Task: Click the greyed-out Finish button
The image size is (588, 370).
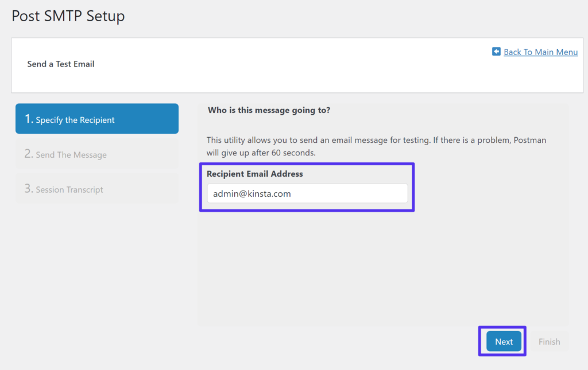Action: [549, 341]
